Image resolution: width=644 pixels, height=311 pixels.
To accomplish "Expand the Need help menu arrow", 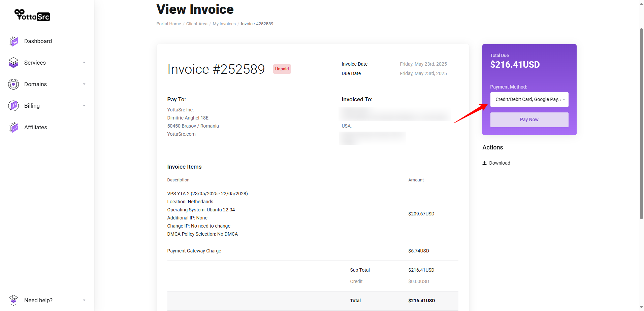I will click(x=84, y=300).
